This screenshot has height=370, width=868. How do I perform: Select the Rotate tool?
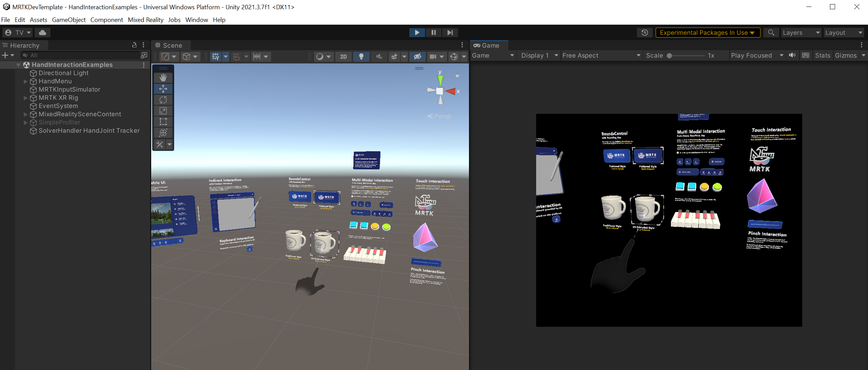(x=163, y=99)
